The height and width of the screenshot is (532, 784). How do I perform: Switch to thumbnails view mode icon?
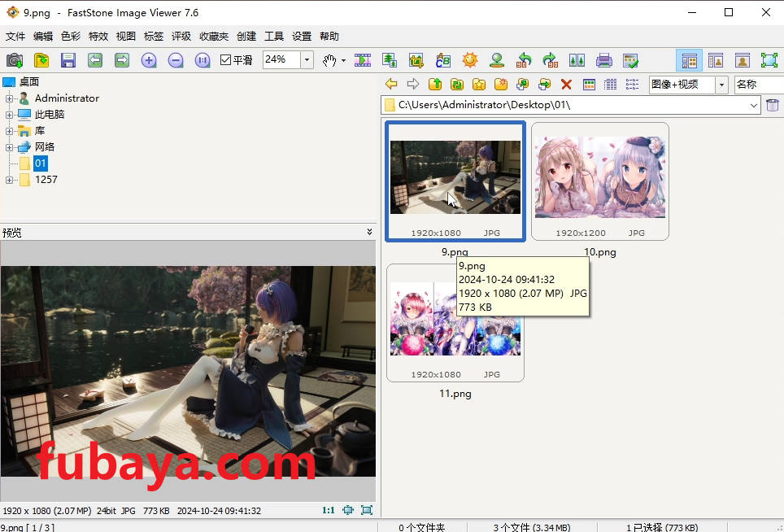[589, 84]
